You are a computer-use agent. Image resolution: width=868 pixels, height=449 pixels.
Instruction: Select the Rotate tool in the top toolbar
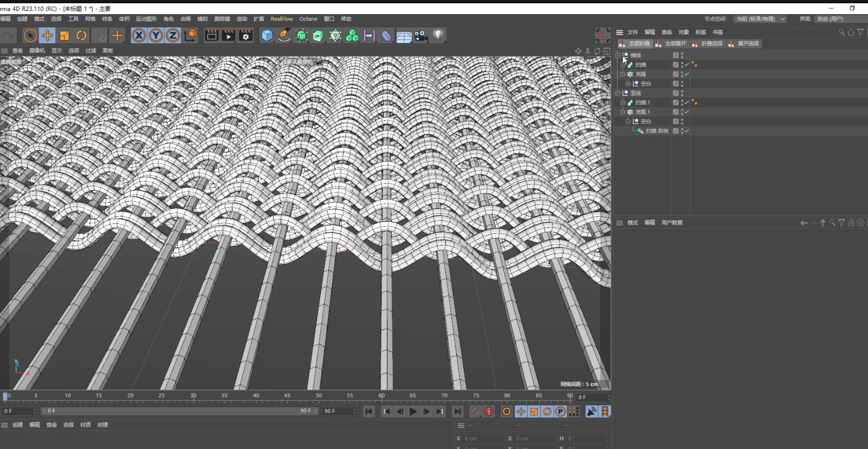tap(81, 36)
